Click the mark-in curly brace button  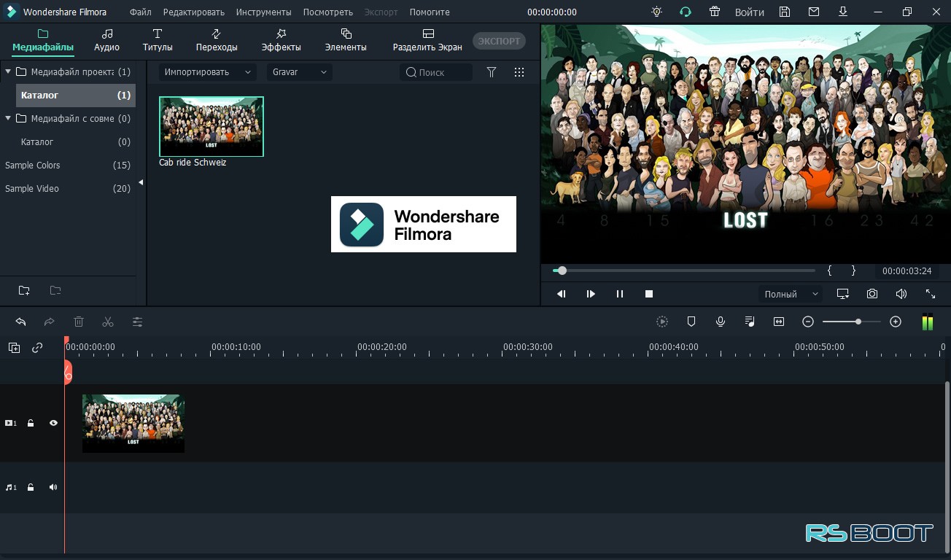[830, 271]
